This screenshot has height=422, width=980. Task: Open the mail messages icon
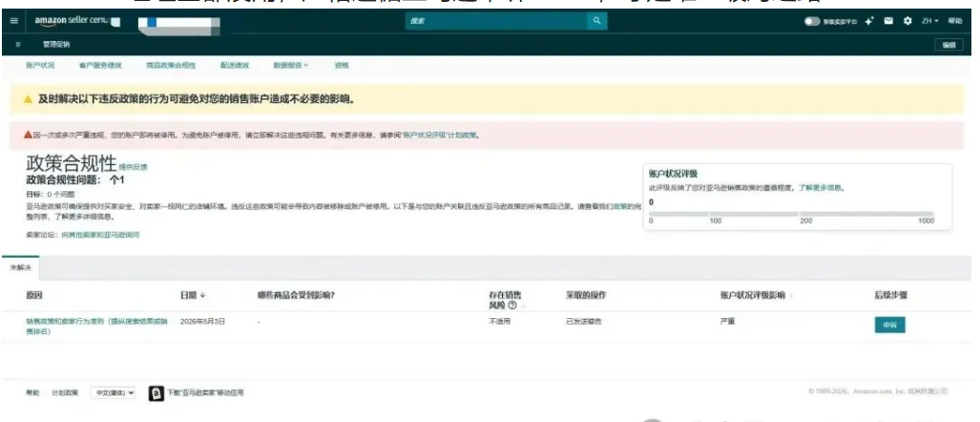click(x=888, y=21)
